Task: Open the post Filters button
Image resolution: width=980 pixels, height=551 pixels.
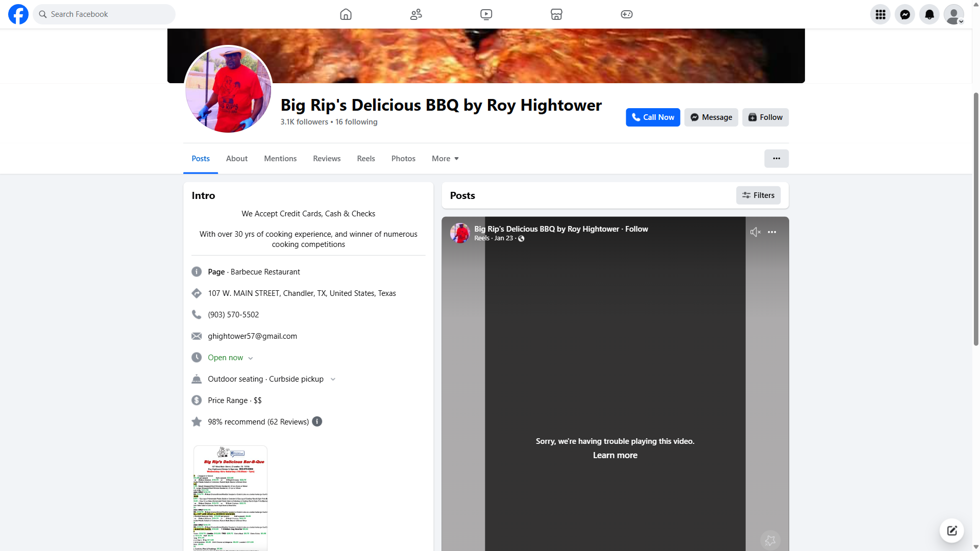Action: 758,195
